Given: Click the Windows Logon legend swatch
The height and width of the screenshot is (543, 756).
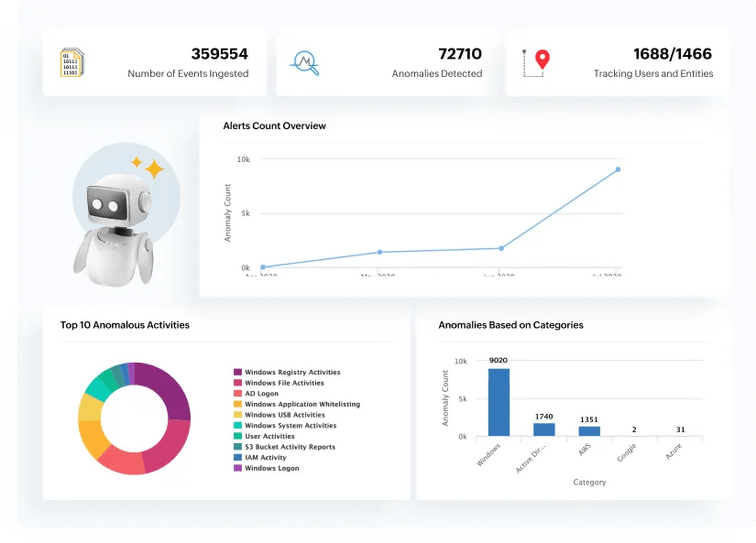Looking at the screenshot, I should click(x=237, y=468).
